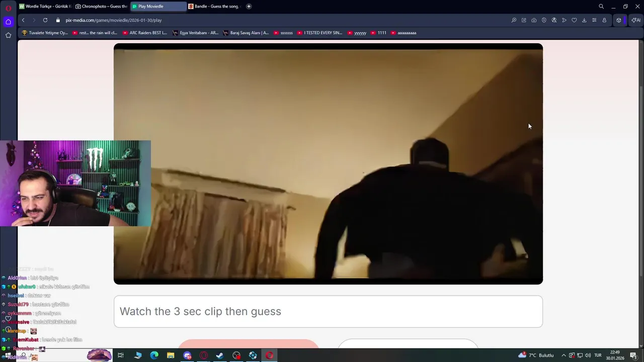Open the Windows notification center
Screen dimensions: 644x362
click(x=633, y=355)
